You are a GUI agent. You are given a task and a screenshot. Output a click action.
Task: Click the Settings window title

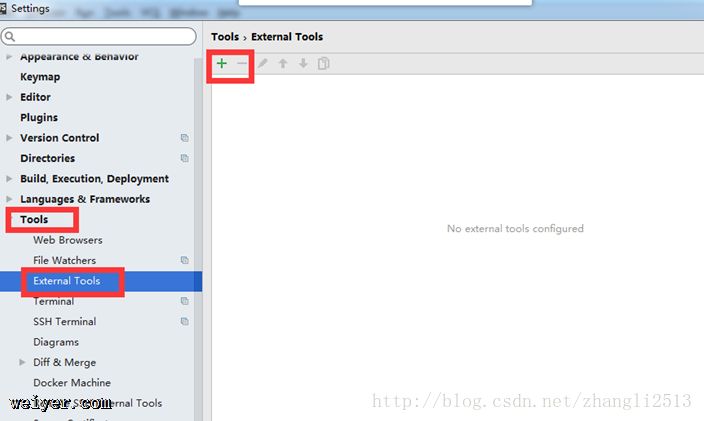30,8
